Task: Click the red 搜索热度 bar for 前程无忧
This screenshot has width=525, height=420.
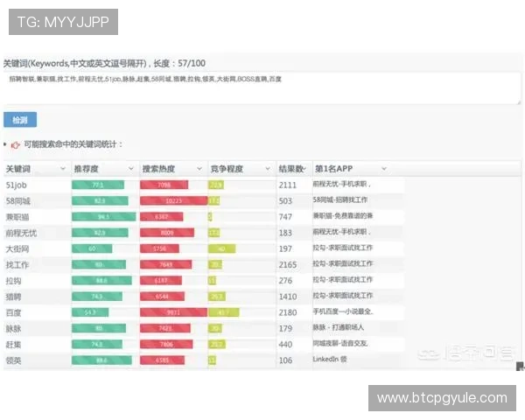Action: point(167,233)
